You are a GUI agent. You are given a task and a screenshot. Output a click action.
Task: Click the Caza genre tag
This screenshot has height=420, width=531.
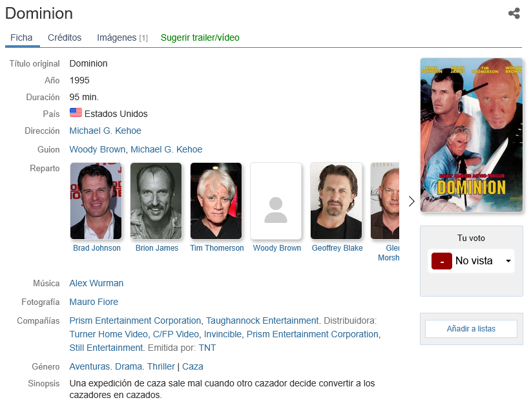[193, 366]
